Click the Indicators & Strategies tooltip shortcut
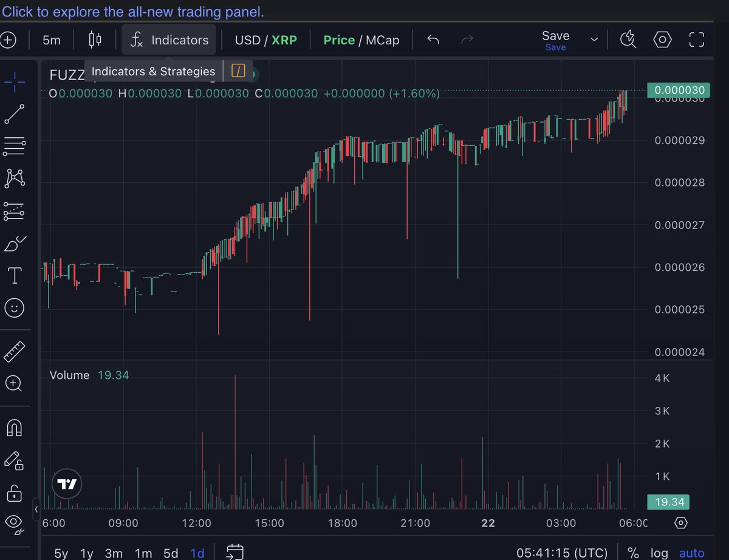 (x=238, y=72)
